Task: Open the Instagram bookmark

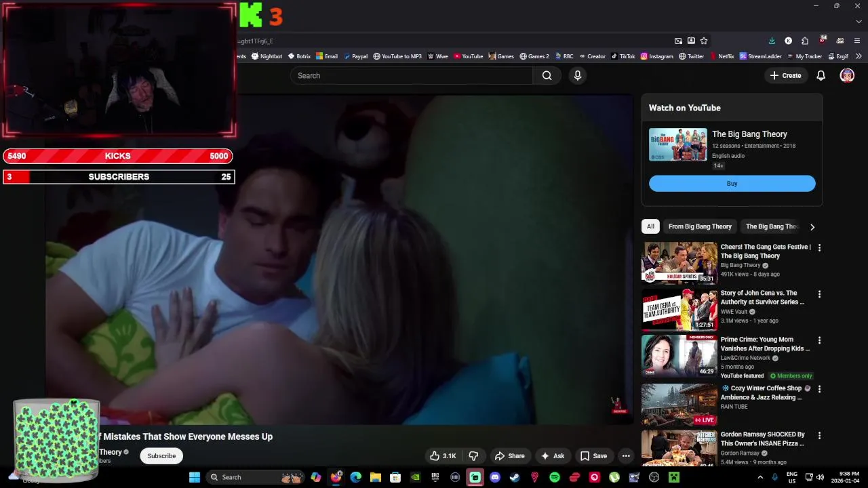Action: tap(657, 56)
